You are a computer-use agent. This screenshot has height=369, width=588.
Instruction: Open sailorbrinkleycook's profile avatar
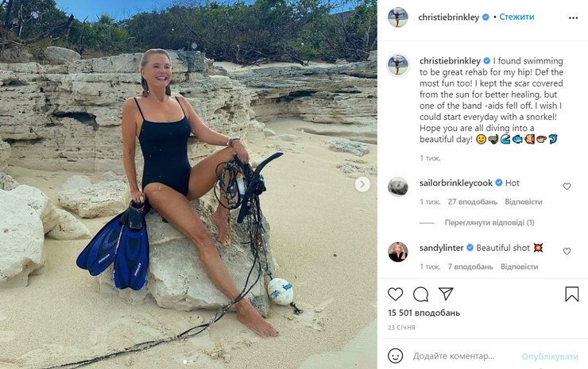coord(398,186)
